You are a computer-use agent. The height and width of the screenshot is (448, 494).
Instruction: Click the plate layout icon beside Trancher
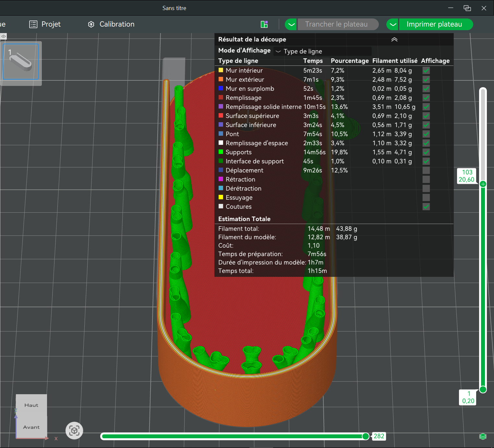click(264, 24)
